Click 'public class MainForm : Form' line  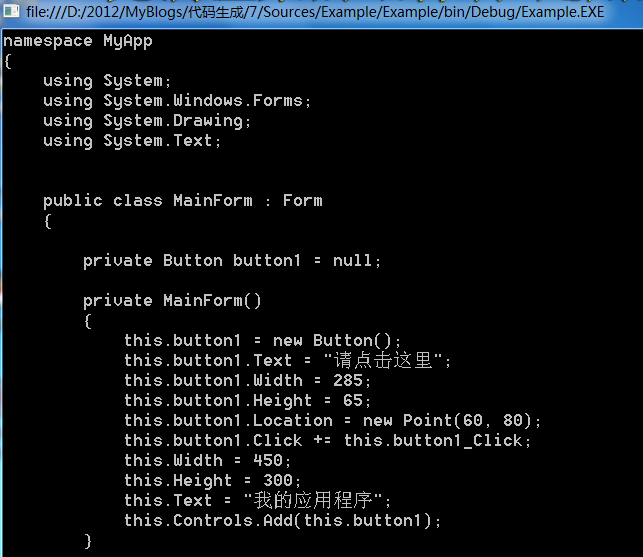click(x=183, y=201)
